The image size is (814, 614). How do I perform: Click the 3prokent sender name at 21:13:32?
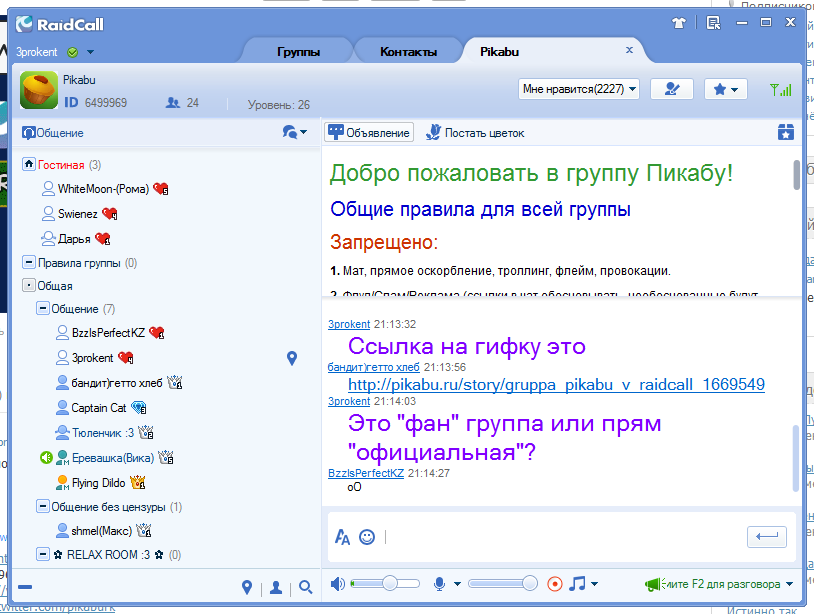(349, 324)
